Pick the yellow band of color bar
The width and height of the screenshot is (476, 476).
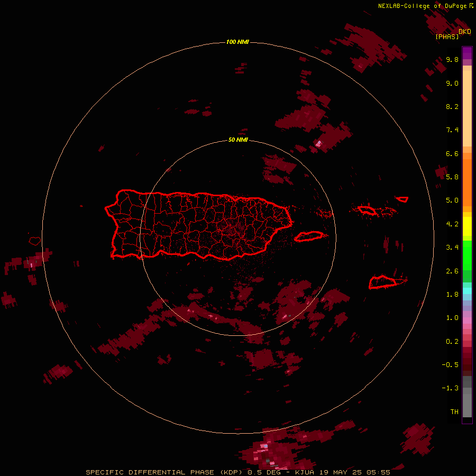467,226
